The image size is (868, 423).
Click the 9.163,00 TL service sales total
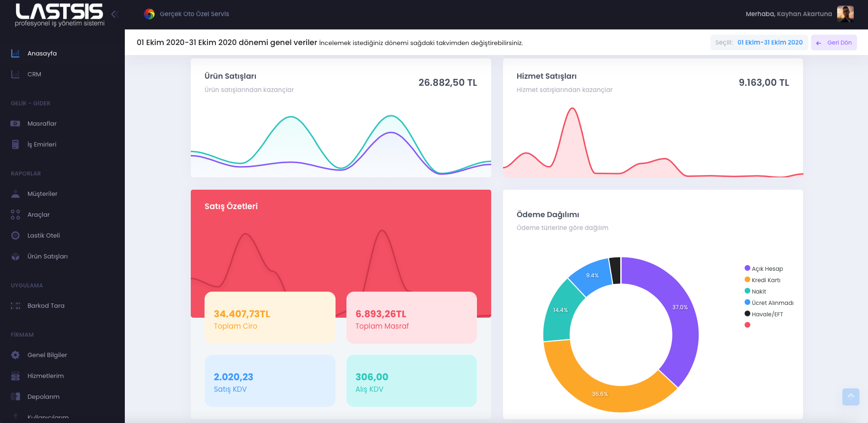point(764,83)
